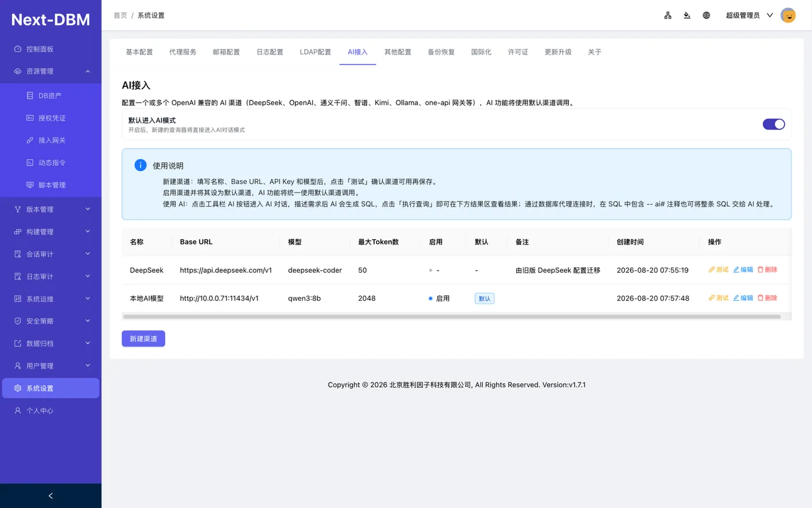This screenshot has height=508, width=812.
Task: Expand the 构建管理 menu chevron
Action: point(88,232)
